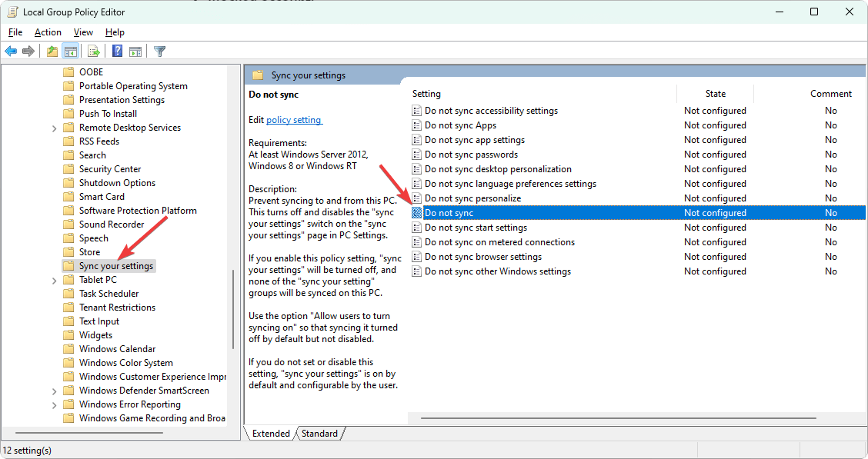Open the View menu
This screenshot has height=459, width=868.
[83, 32]
